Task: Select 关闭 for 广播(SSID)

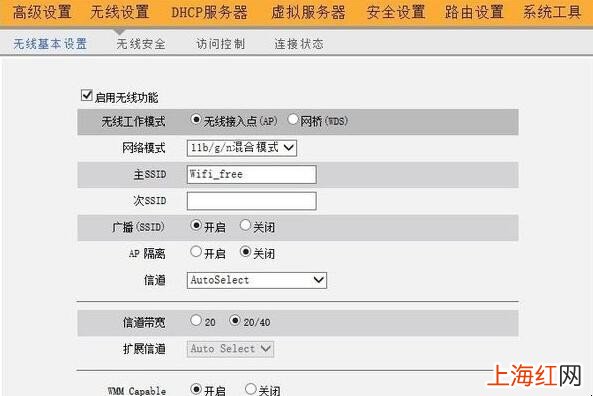Action: click(245, 225)
